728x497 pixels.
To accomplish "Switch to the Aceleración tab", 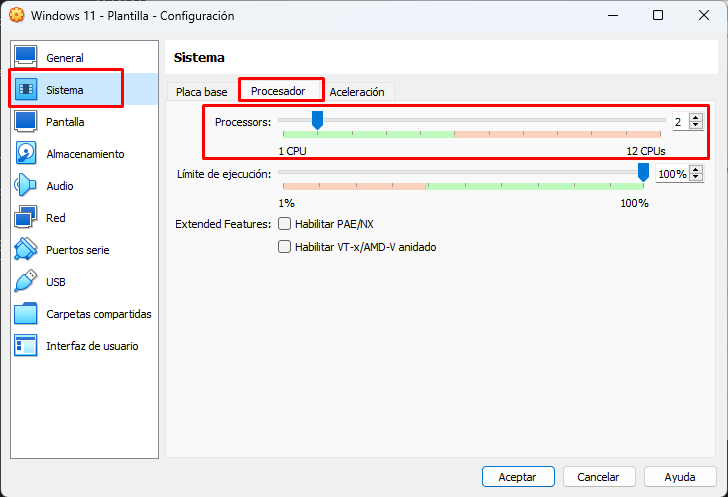I will [357, 92].
